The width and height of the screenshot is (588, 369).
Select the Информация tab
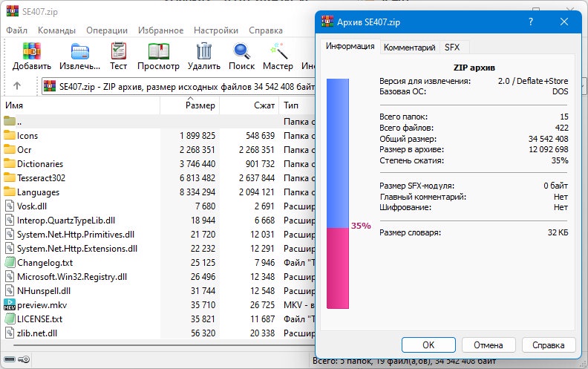[350, 46]
